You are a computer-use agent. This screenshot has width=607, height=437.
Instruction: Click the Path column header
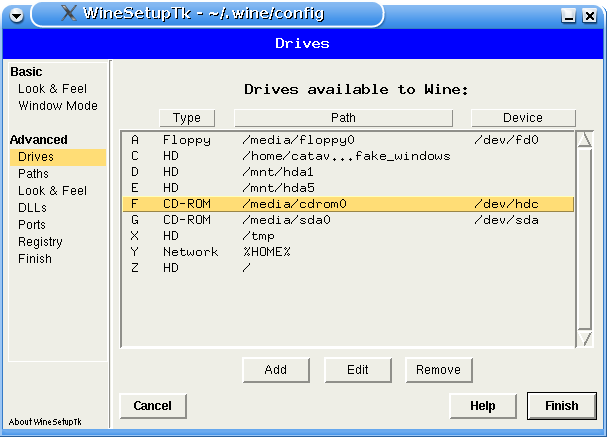(343, 118)
